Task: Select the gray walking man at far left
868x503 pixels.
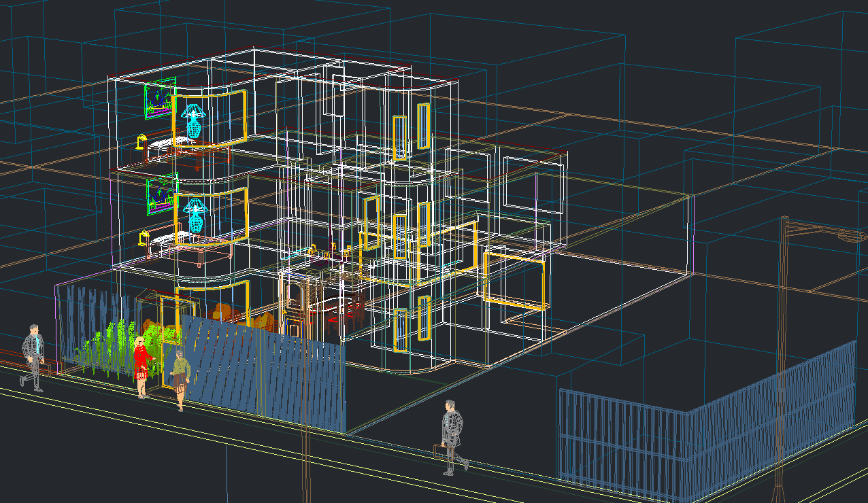Action: pyautogui.click(x=33, y=356)
